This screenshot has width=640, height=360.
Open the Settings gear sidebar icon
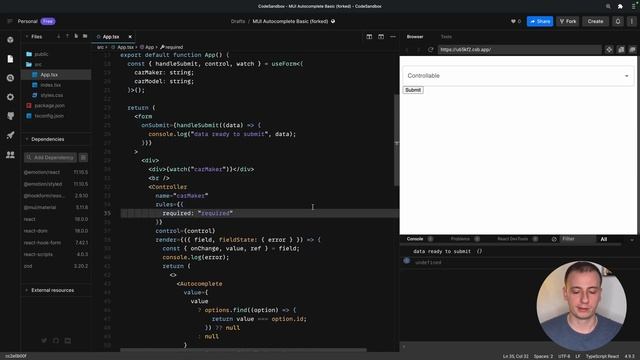[x=10, y=97]
